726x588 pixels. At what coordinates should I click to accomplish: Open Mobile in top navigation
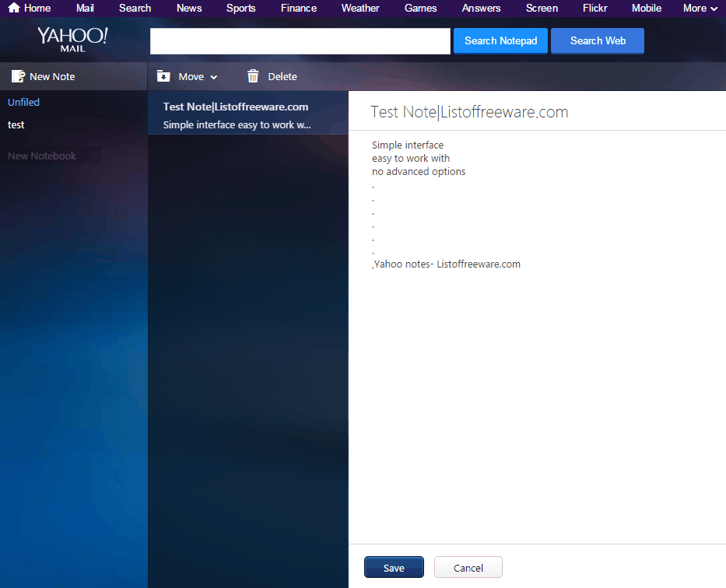coord(647,8)
